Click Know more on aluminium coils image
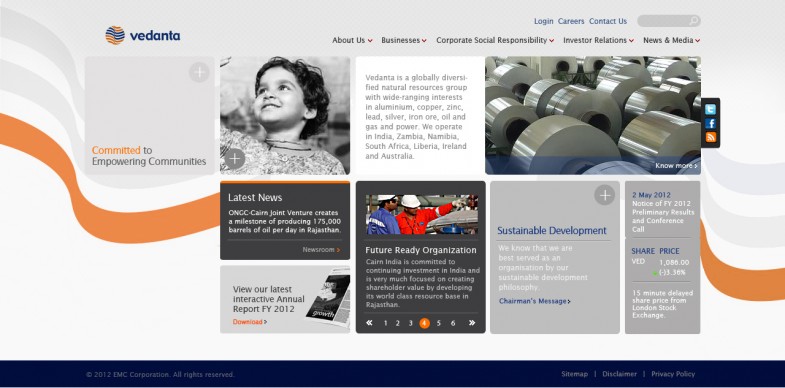 [676, 166]
